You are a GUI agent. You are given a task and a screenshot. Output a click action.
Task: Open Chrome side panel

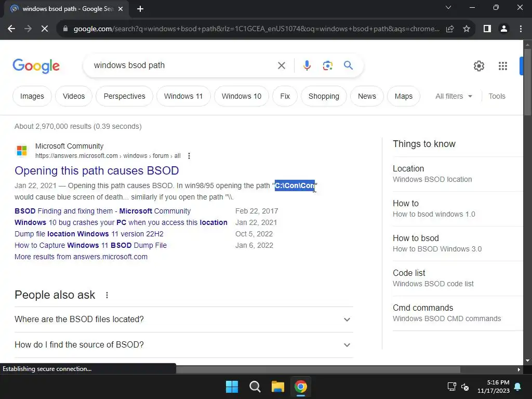[487, 29]
